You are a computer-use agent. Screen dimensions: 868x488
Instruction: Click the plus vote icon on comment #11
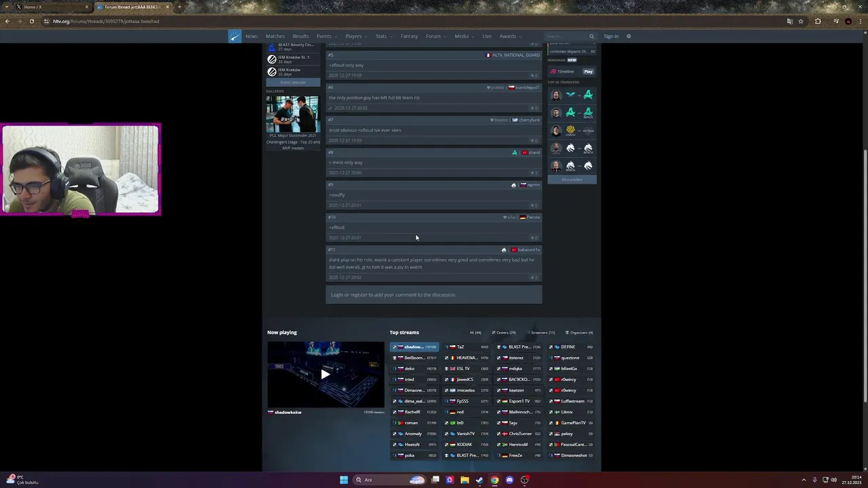tap(533, 277)
